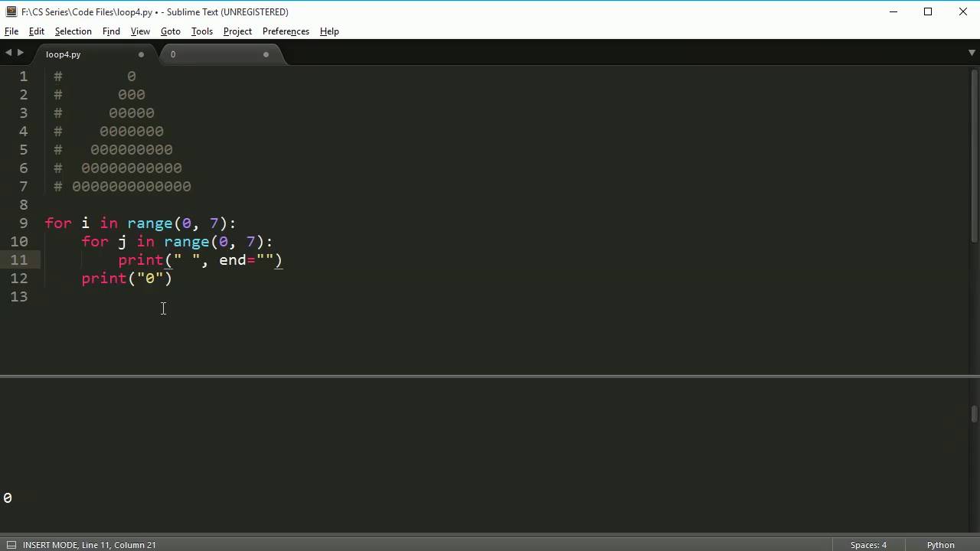Change syntax via Python in status bar
Viewport: 980px width, 551px height.
940,545
